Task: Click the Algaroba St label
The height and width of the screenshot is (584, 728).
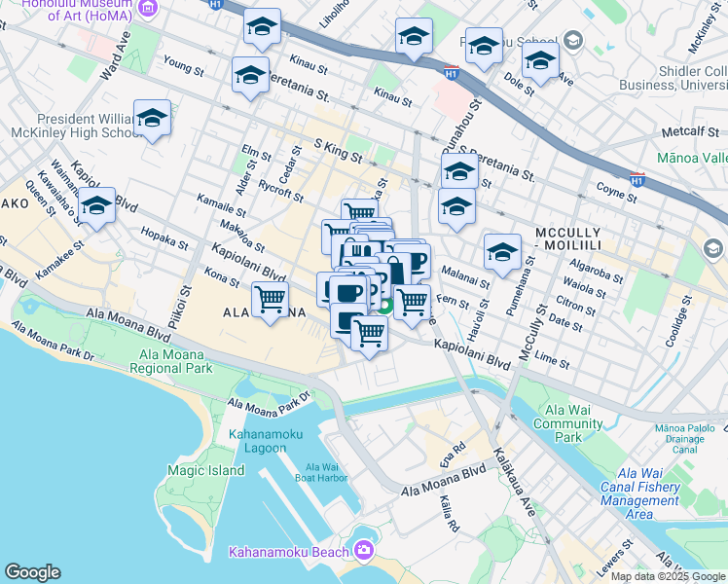Action: (x=596, y=272)
